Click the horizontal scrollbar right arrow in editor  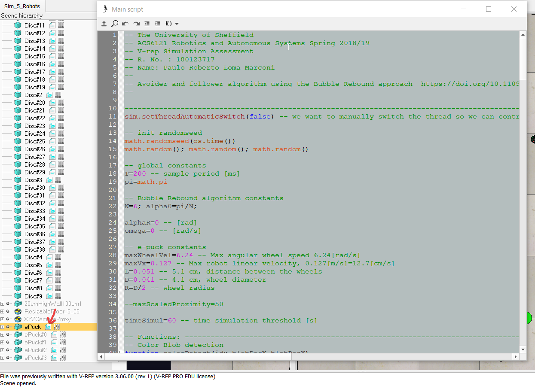tap(516, 357)
